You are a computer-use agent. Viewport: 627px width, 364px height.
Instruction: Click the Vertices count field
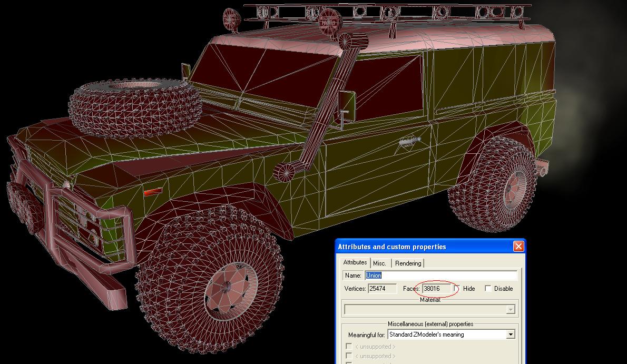point(382,289)
